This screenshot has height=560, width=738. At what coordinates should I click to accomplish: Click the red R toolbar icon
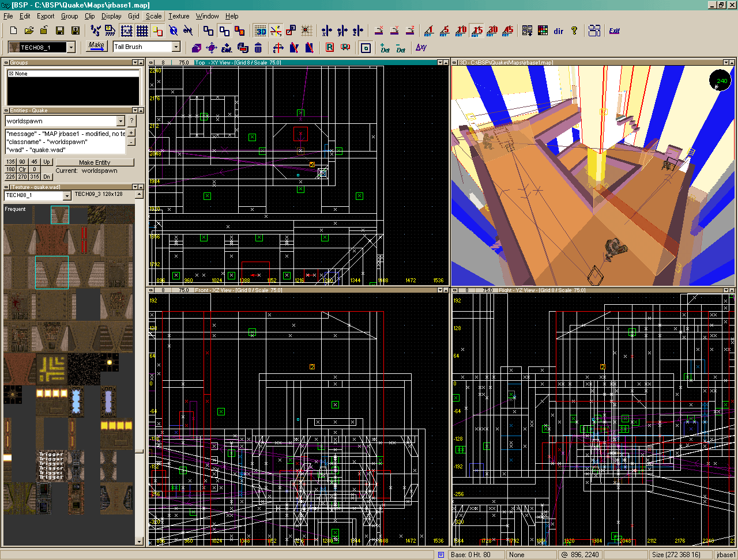(x=330, y=47)
